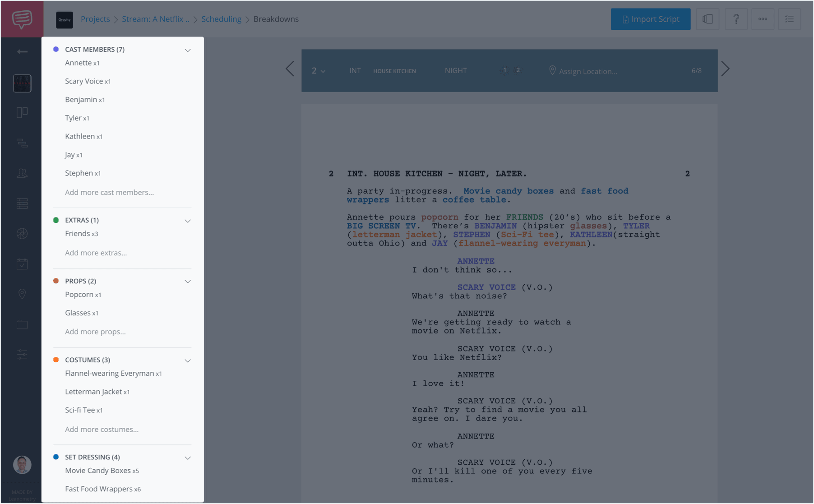Go to next scene arrow

(x=725, y=69)
